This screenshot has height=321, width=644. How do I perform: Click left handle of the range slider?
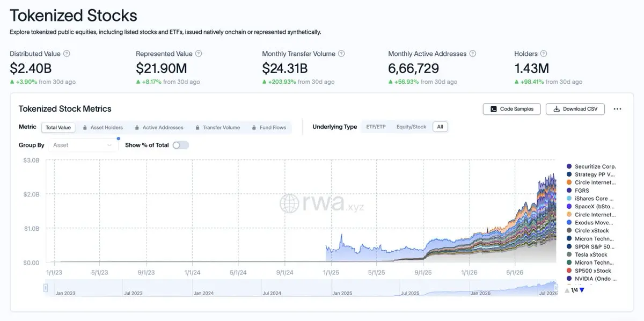[x=46, y=288]
